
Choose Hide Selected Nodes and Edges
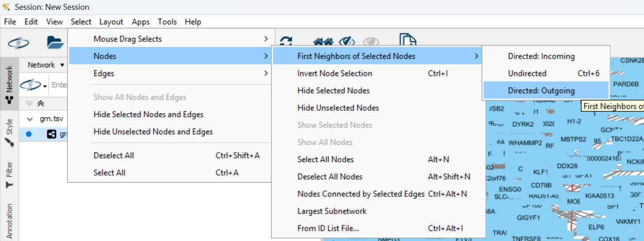(170, 114)
